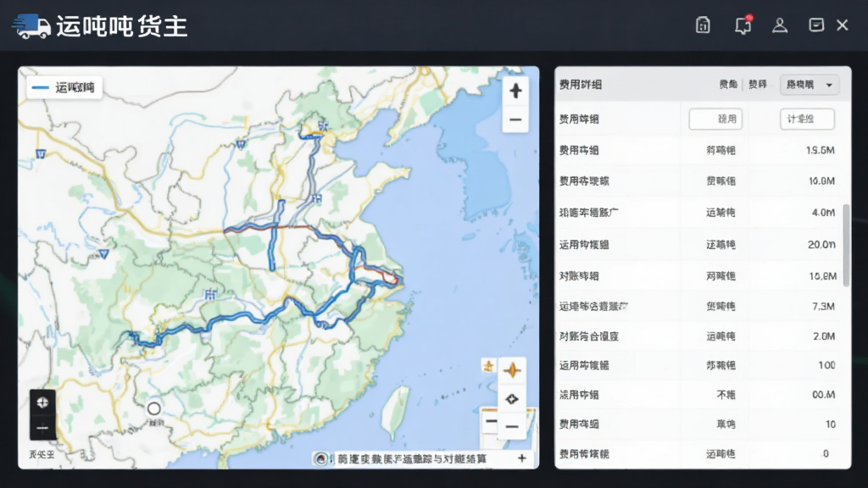Click the white circle marker on the map
The width and height of the screenshot is (868, 488).
[x=154, y=409]
